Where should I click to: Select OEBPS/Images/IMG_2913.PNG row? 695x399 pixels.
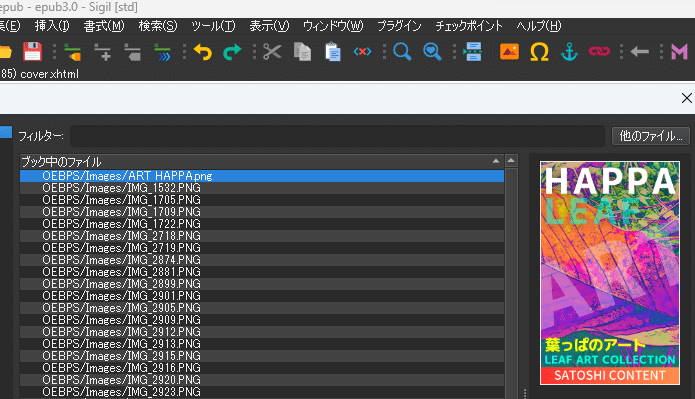[x=262, y=344]
